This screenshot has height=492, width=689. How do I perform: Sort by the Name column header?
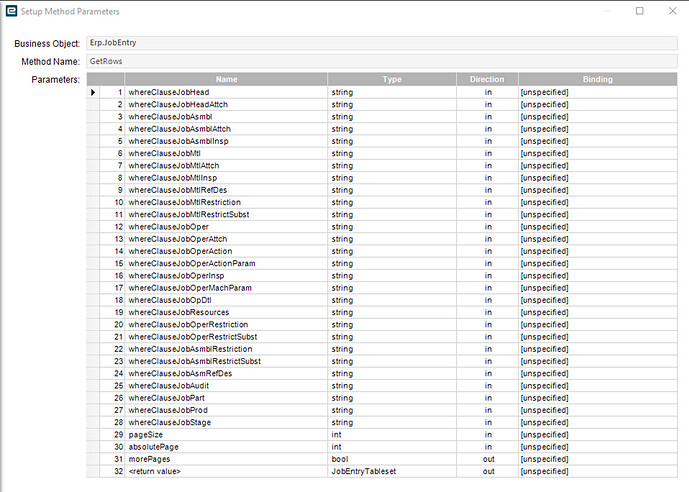(x=226, y=80)
